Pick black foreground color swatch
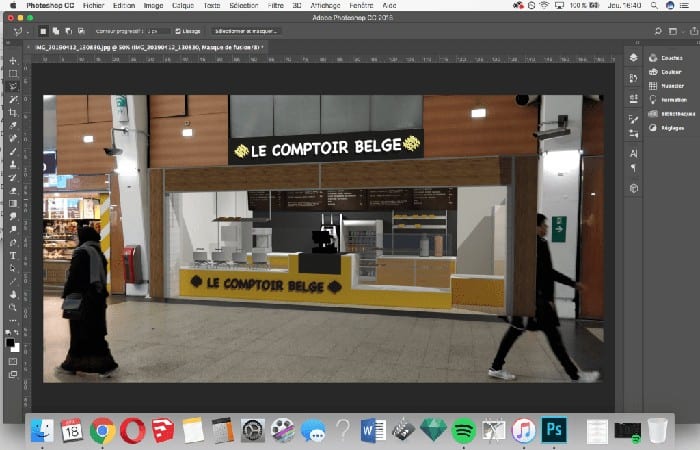 click(10, 342)
